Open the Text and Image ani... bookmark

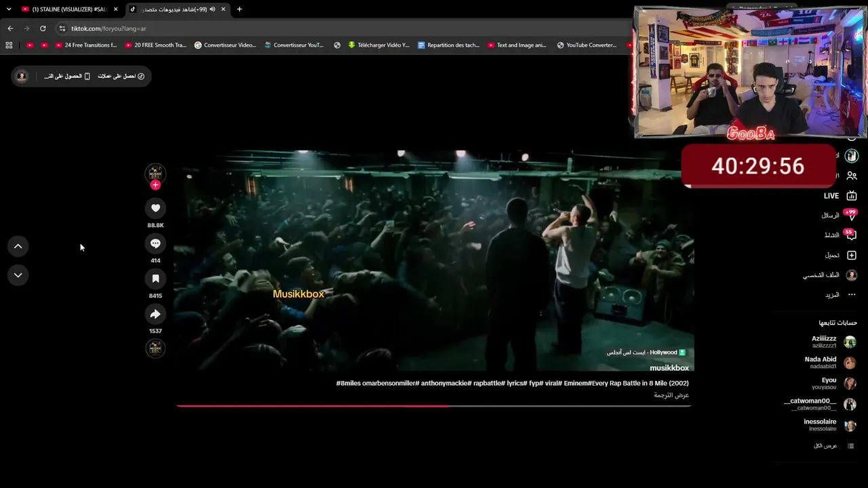pyautogui.click(x=517, y=45)
